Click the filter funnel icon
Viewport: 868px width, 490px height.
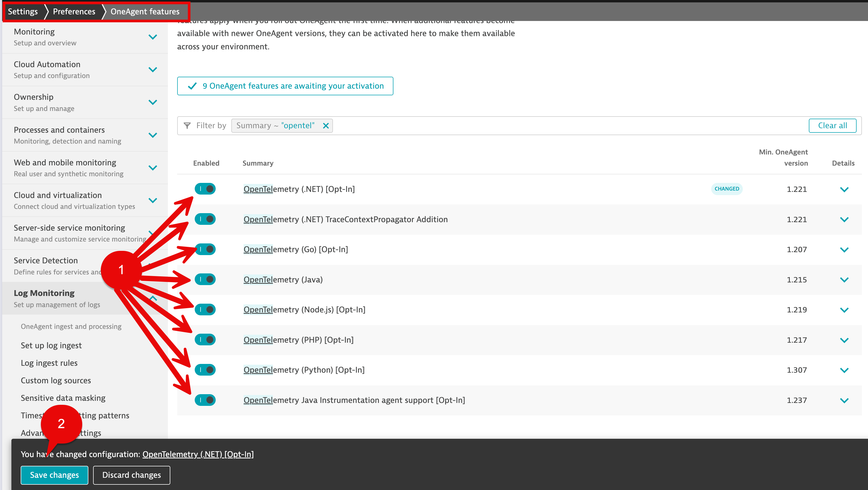(187, 126)
